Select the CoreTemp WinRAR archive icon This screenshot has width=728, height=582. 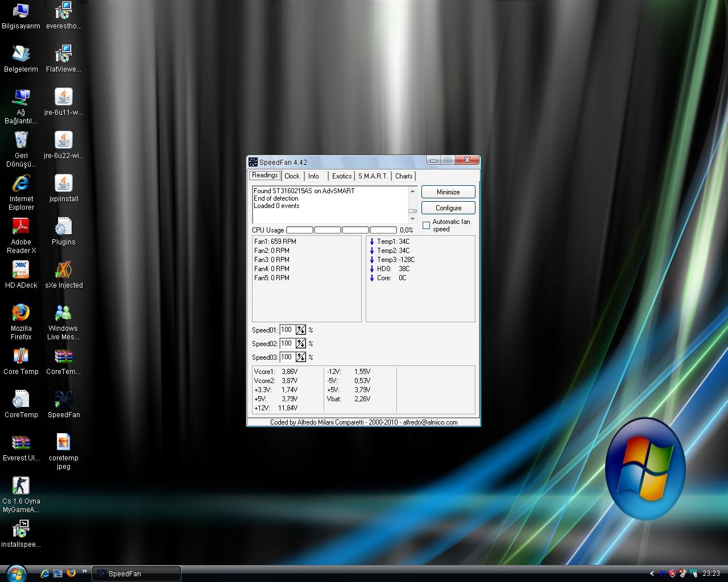[64, 361]
